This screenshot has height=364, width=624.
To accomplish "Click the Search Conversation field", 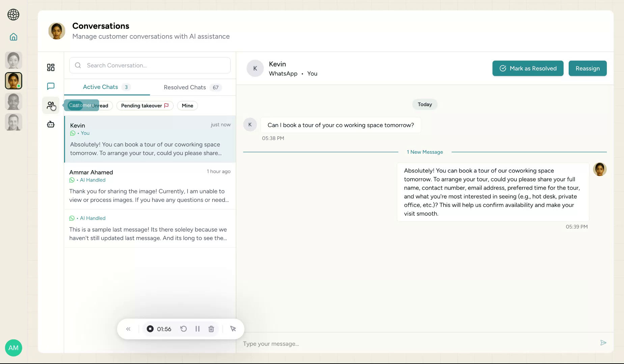I will [149, 65].
